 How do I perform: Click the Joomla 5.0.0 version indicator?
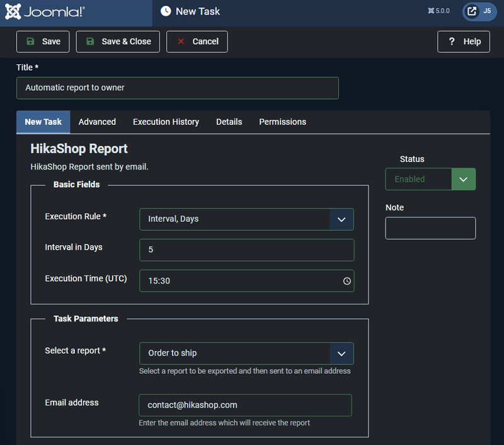tap(438, 11)
